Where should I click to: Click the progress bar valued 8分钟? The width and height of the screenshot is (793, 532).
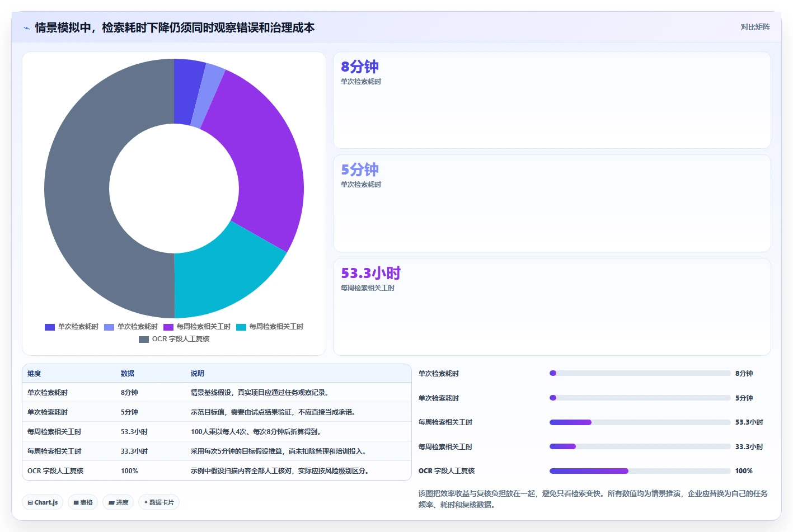640,373
